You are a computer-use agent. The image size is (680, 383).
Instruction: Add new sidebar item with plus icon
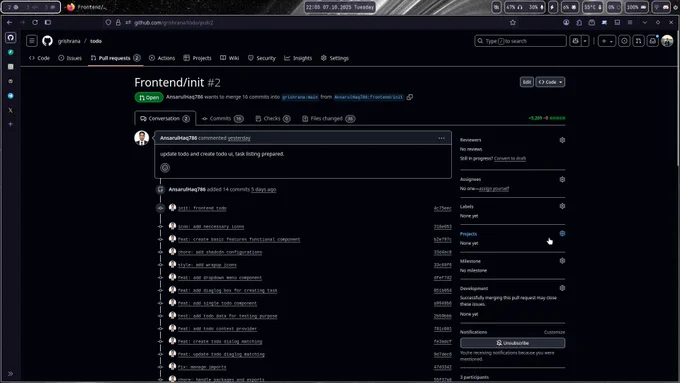tap(11, 124)
